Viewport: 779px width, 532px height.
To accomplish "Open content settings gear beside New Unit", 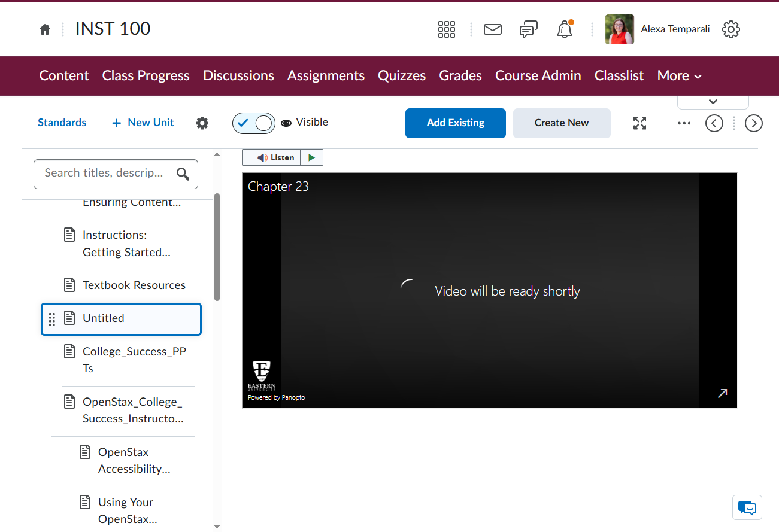I will click(x=202, y=123).
